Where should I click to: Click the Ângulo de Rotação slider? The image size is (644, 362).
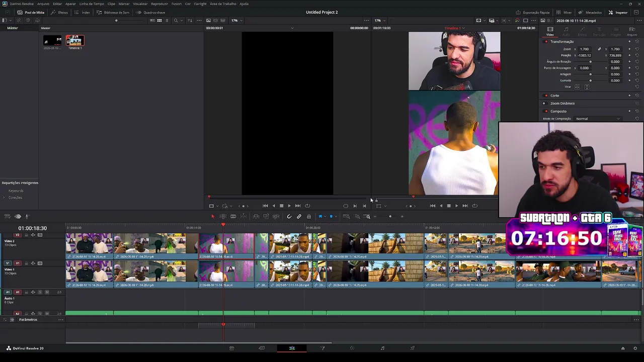coord(591,62)
